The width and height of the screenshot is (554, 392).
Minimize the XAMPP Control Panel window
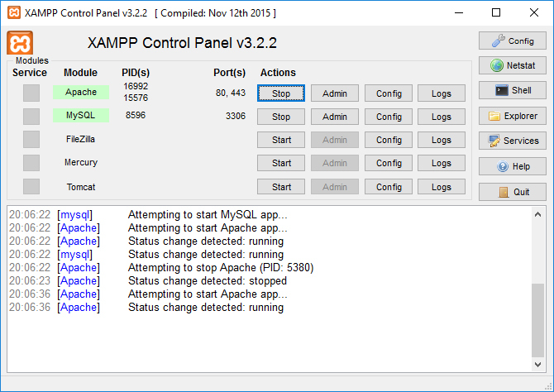pos(459,12)
